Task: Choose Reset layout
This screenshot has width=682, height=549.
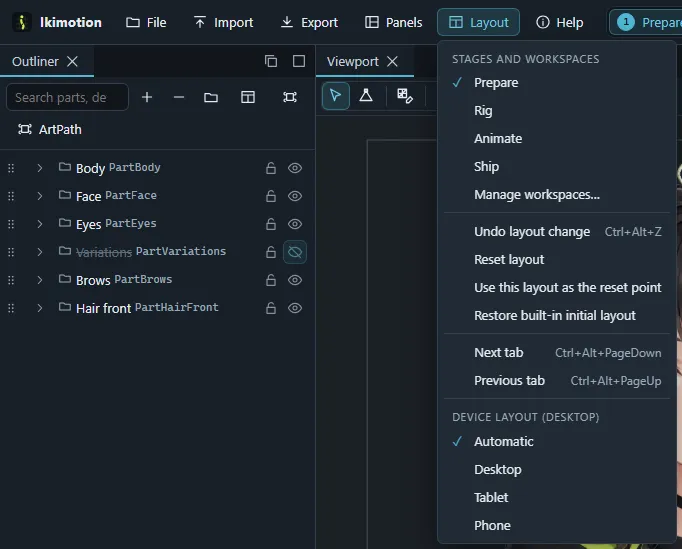Action: point(557,260)
